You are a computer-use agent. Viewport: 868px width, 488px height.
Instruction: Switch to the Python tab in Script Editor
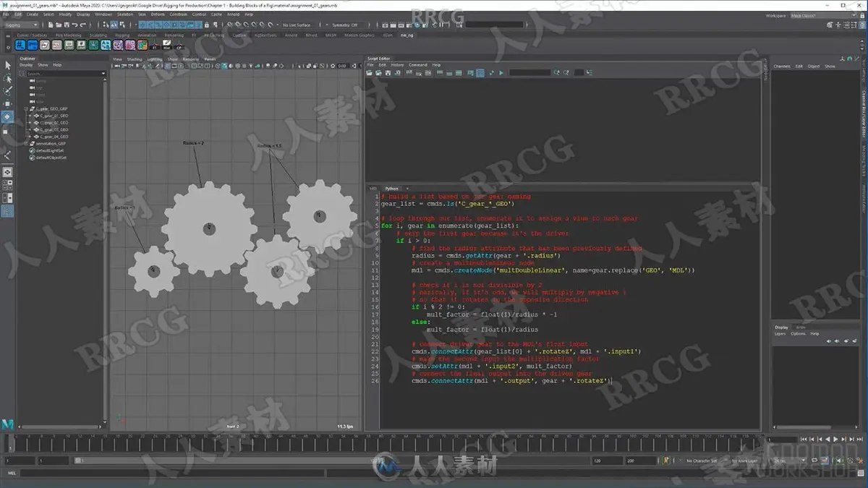point(391,188)
